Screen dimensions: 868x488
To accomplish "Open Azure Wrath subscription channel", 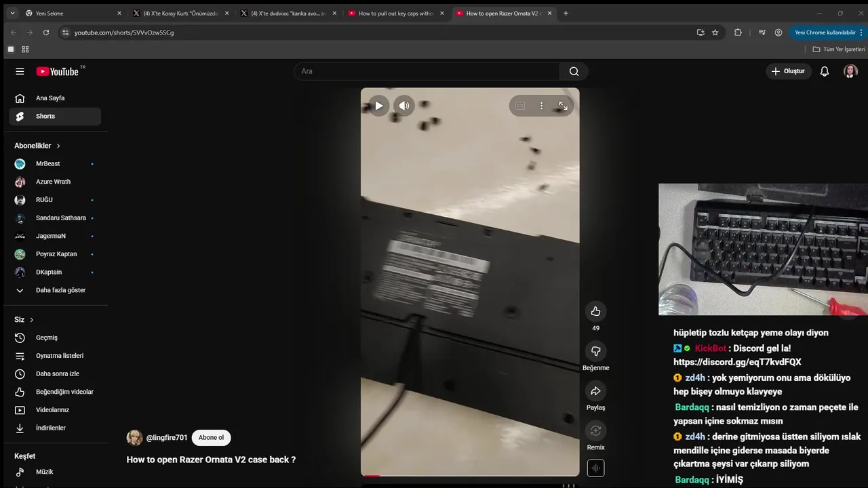I will 56,182.
